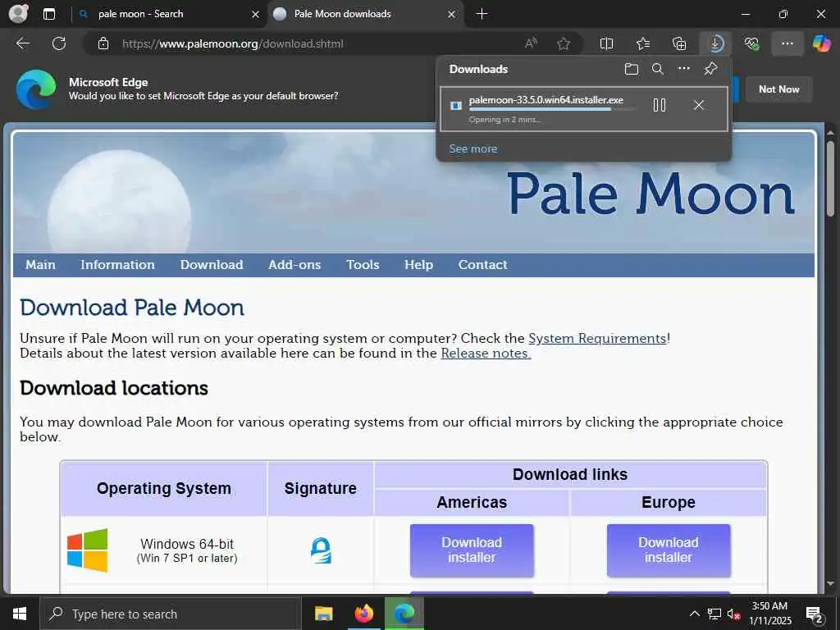Click the browser back arrow

[x=22, y=43]
